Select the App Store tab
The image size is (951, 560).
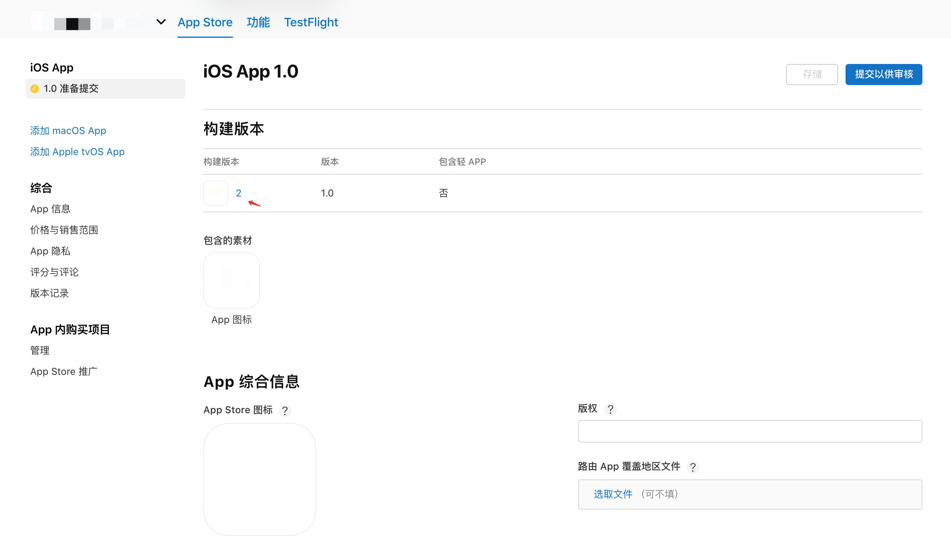[205, 22]
